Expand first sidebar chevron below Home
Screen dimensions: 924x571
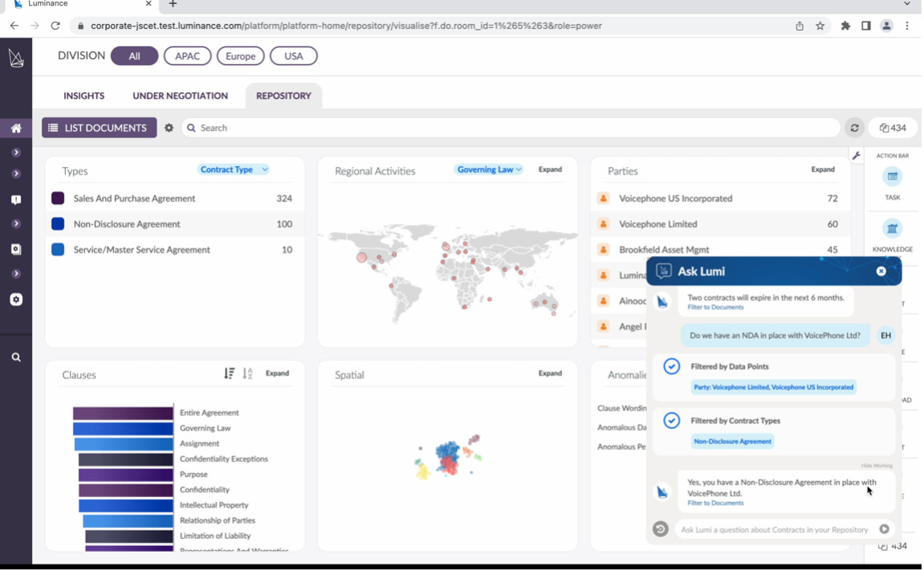(x=16, y=153)
